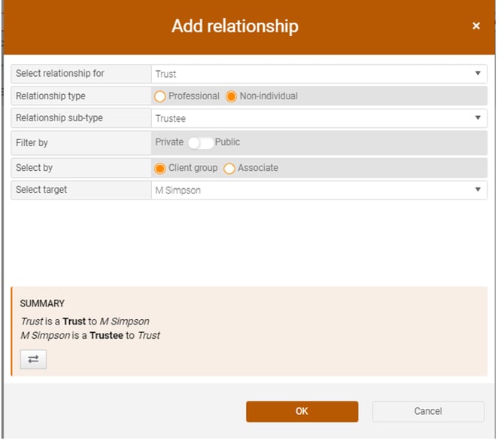
Task: Select by Client group radio button
Action: (x=160, y=169)
